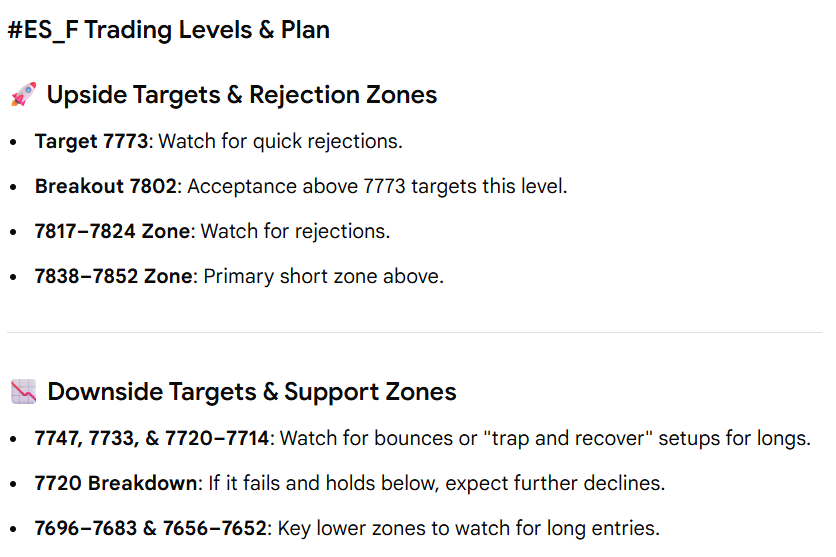Click the text Watch for quick rejections
This screenshot has width=836, height=557.
(280, 141)
